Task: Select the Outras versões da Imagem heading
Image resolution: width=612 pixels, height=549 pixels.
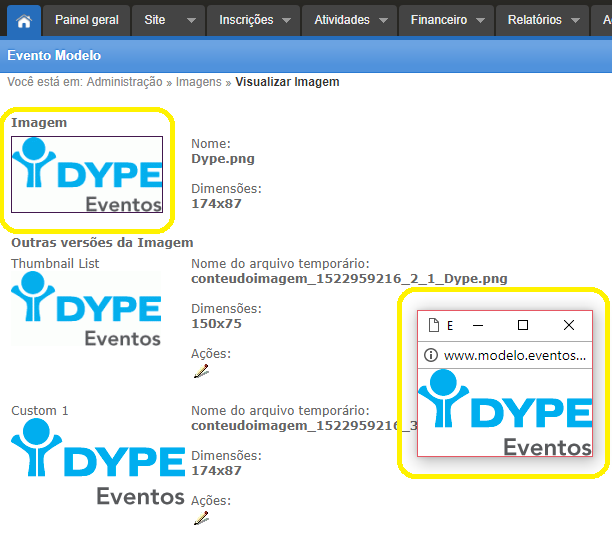Action: pyautogui.click(x=102, y=243)
